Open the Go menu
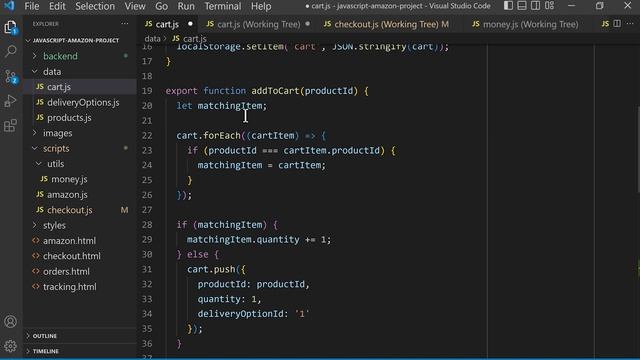The height and width of the screenshot is (360, 640). click(x=161, y=6)
